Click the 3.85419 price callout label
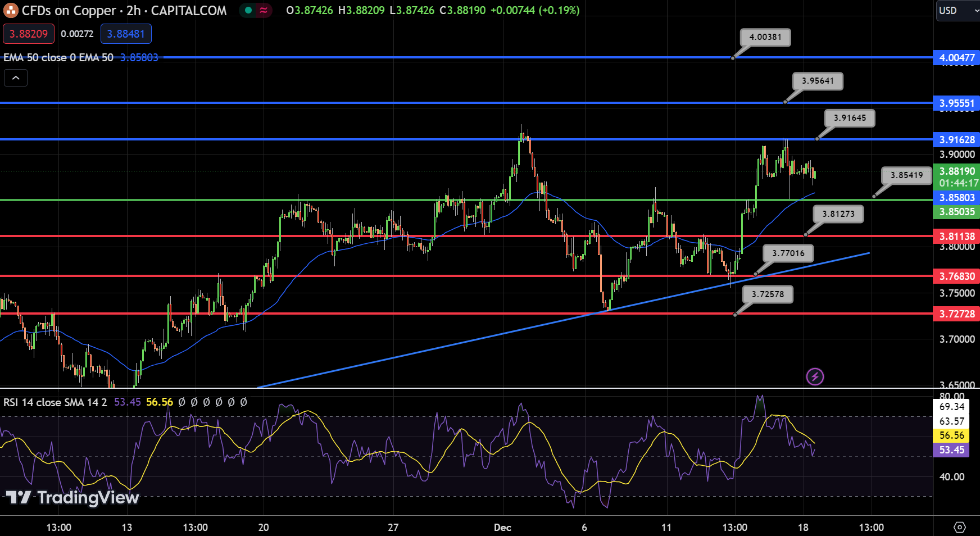Viewport: 980px width, 536px height. (x=906, y=175)
